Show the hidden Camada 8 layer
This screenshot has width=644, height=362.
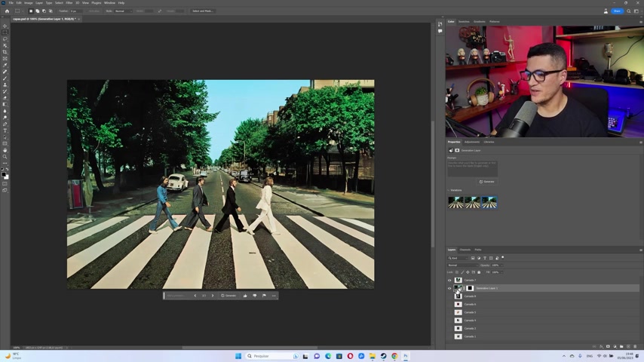[449, 296]
